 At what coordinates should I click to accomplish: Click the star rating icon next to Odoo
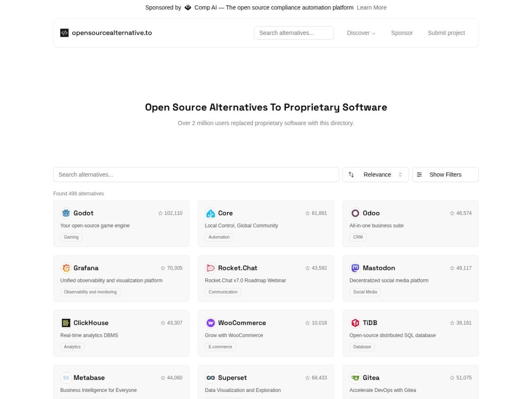tap(451, 213)
